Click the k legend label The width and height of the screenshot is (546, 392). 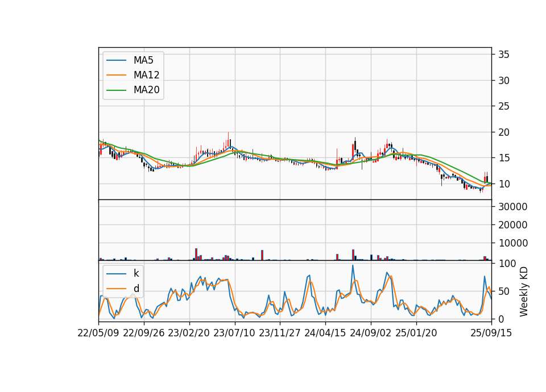click(136, 273)
